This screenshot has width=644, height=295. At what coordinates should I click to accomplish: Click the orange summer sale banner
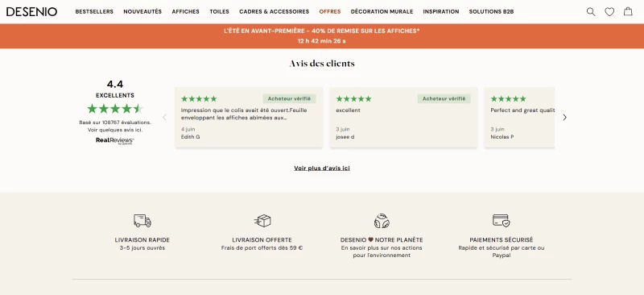pos(322,36)
